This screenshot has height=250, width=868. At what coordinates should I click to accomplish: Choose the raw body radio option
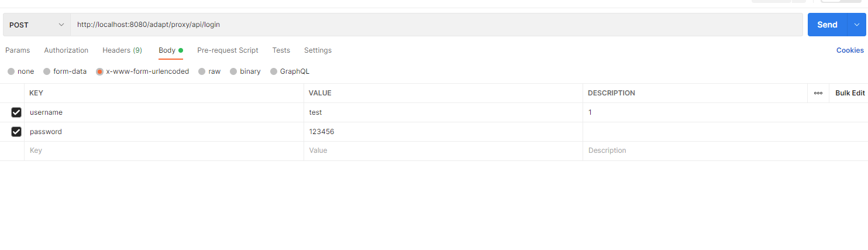pos(202,71)
